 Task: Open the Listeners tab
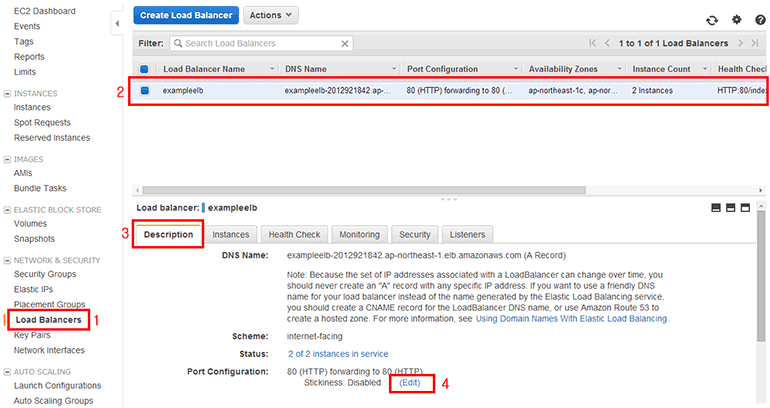[467, 234]
